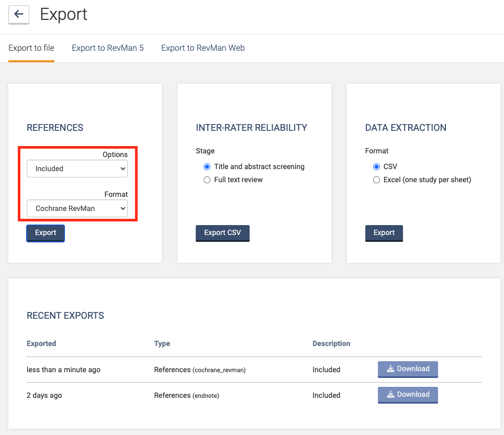Open the References Options dropdown
This screenshot has height=435, width=504.
pos(77,169)
